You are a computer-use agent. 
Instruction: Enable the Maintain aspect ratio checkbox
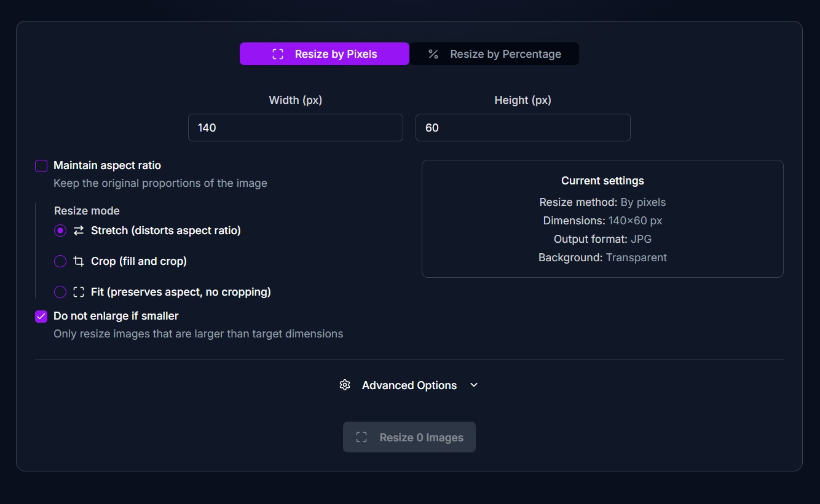click(x=41, y=166)
